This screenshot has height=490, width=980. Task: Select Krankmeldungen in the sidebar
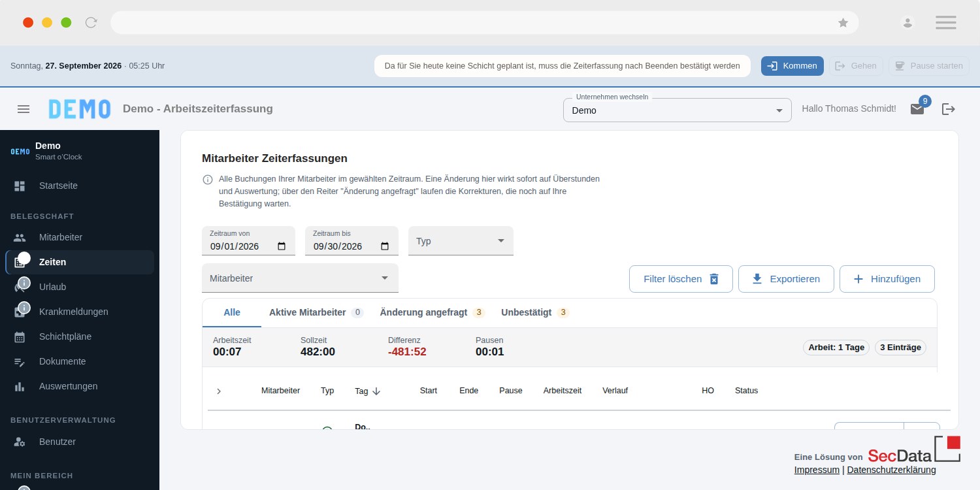point(80,312)
